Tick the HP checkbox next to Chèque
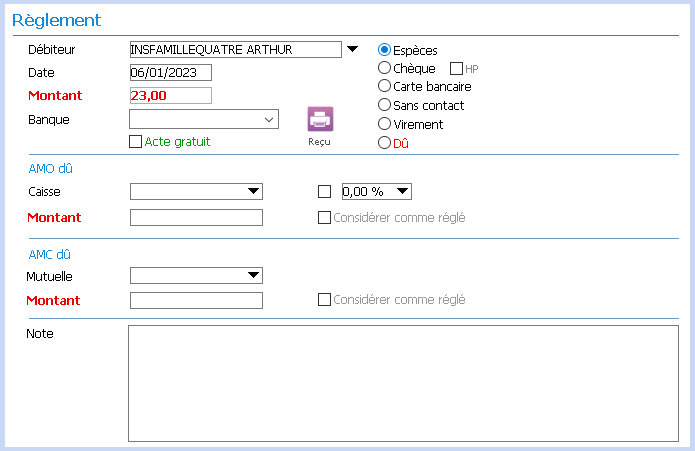The image size is (695, 451). pyautogui.click(x=456, y=69)
